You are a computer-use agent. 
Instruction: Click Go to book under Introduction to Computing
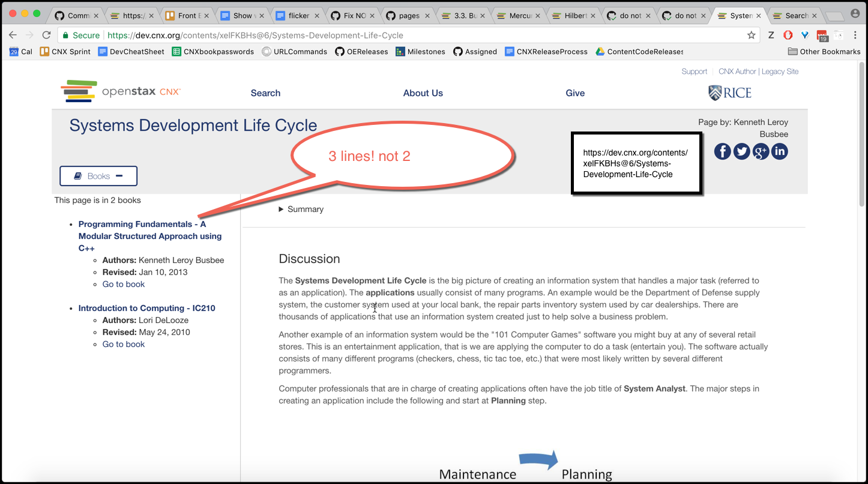tap(123, 343)
